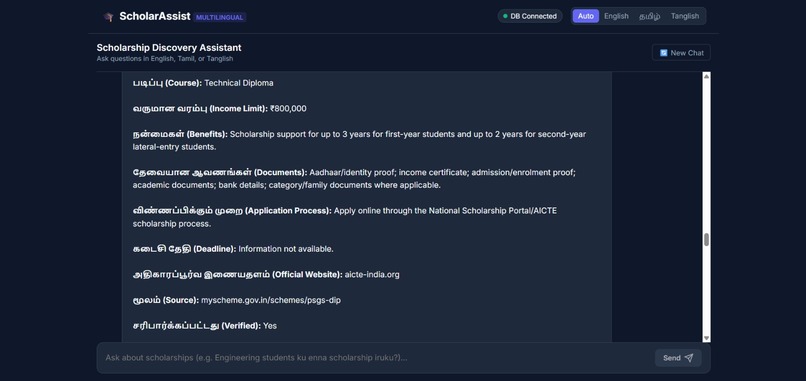
Task: Switch language mode to English
Action: coord(616,16)
